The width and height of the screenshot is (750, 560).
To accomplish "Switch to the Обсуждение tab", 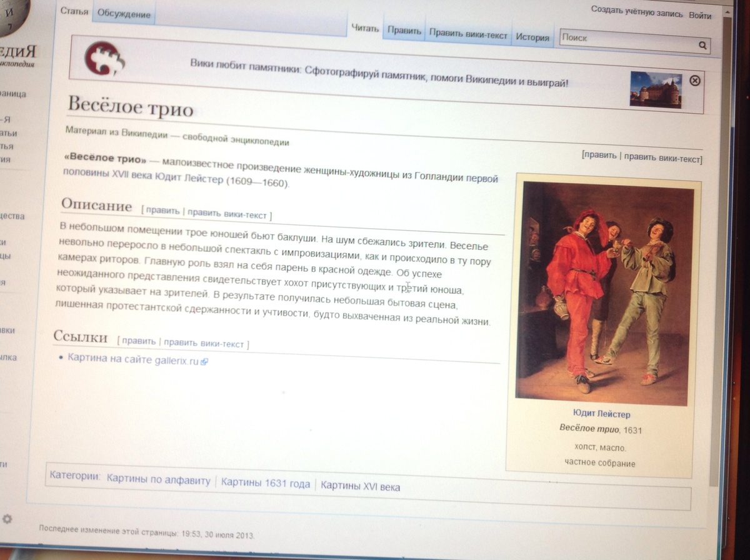I will (x=124, y=14).
